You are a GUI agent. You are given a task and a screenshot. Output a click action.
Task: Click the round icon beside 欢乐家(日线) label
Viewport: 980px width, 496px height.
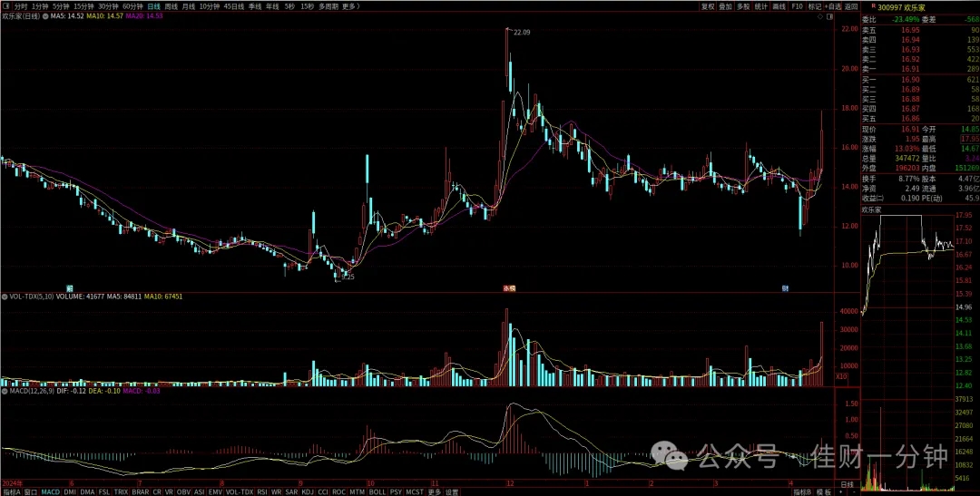pyautogui.click(x=45, y=15)
